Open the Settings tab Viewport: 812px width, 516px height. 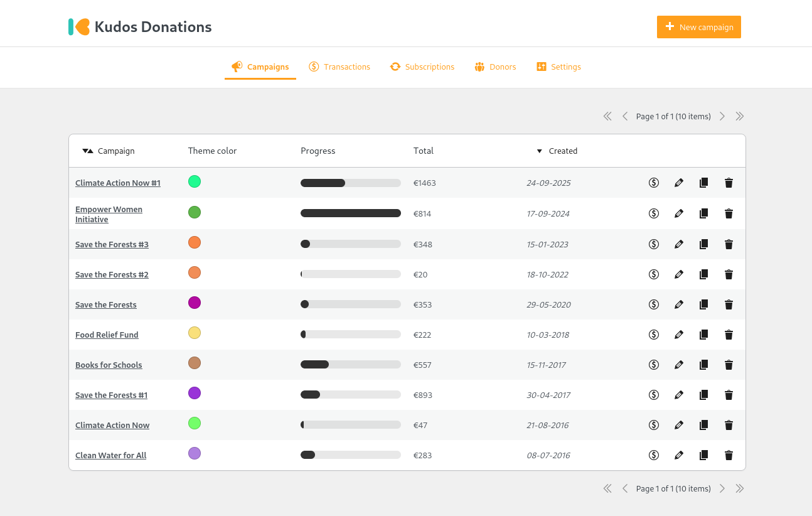(558, 67)
